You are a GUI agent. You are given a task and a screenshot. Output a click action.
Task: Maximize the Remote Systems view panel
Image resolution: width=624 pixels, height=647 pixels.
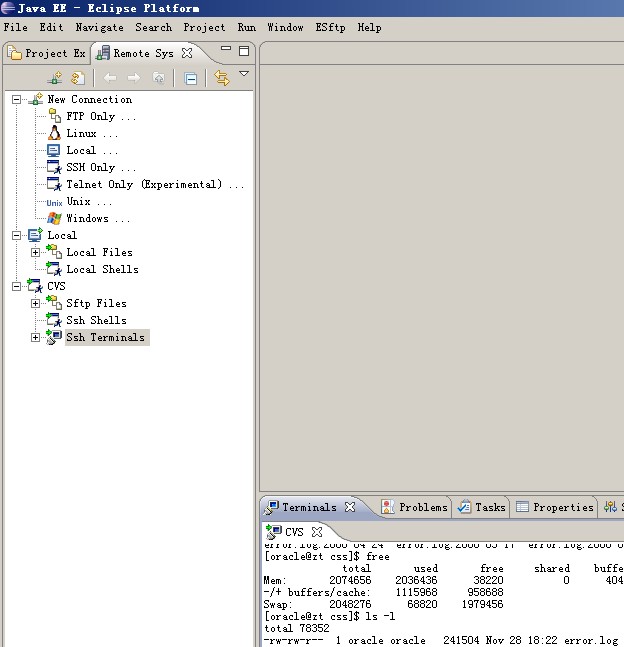tap(244, 51)
